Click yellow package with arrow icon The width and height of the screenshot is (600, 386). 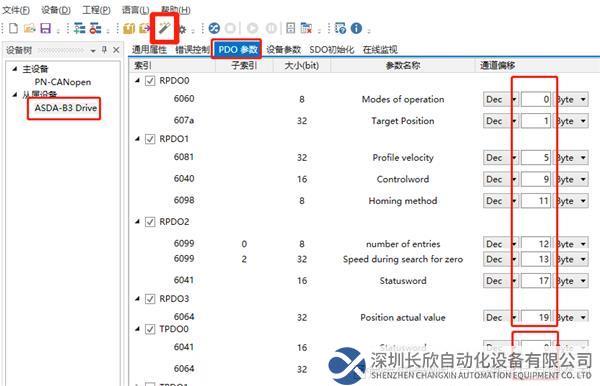coord(145,28)
